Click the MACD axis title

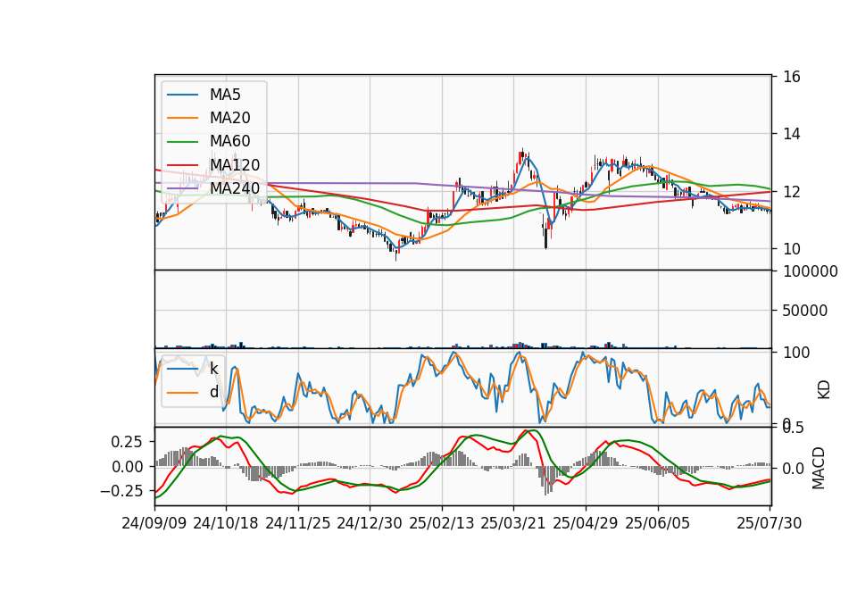click(819, 468)
